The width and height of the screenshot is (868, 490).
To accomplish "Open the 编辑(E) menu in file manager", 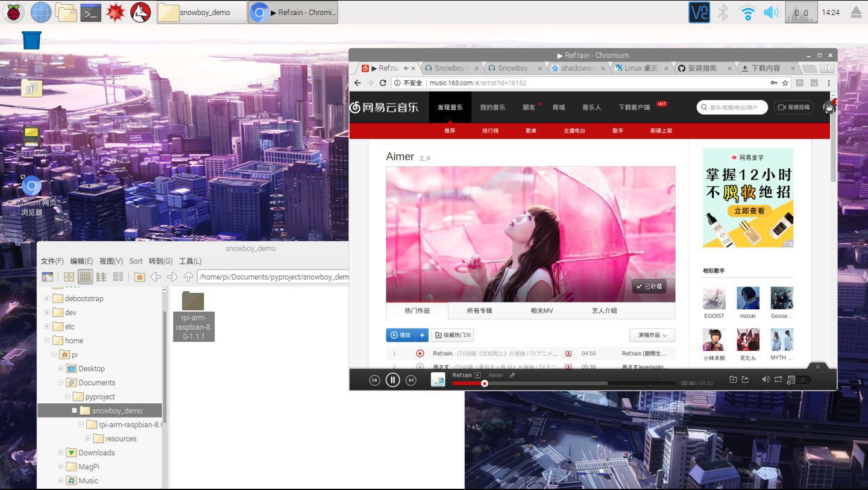I will point(81,261).
